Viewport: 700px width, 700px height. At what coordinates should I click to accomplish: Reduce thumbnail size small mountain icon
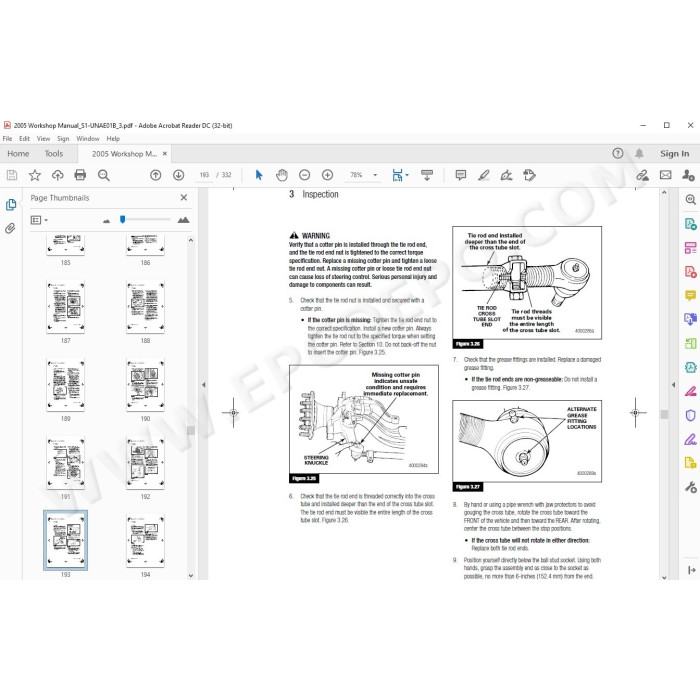click(106, 221)
